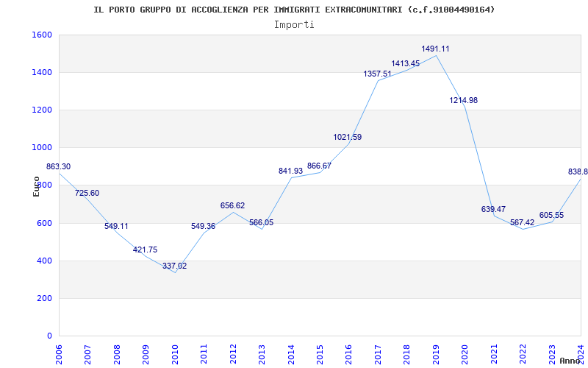Click the 1413.45 data label
The image size is (588, 368).
point(406,63)
